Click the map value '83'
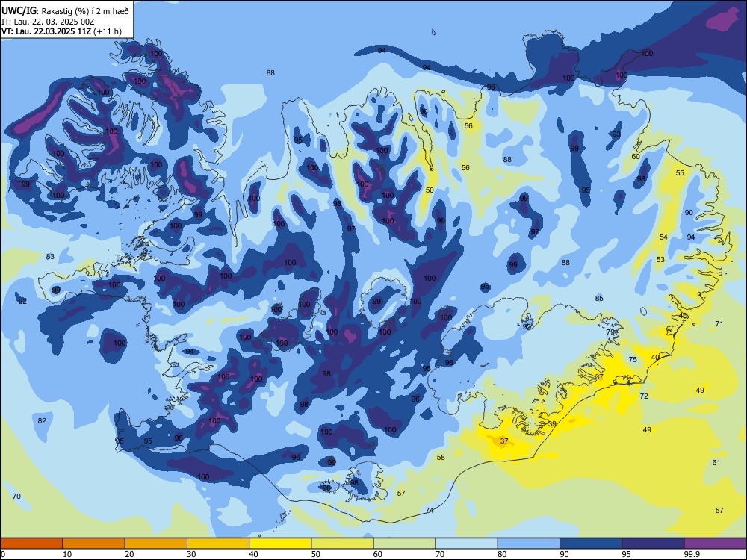 50,257
